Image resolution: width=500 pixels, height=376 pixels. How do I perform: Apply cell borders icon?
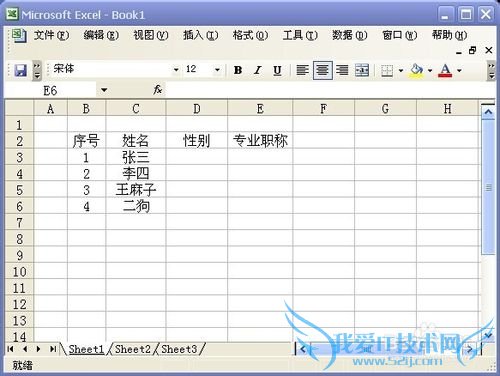(387, 70)
